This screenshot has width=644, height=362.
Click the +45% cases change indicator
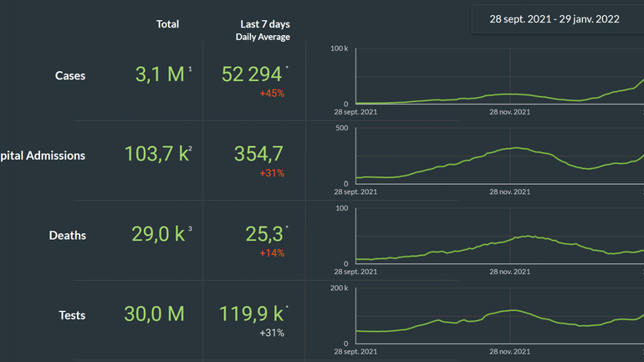[272, 94]
